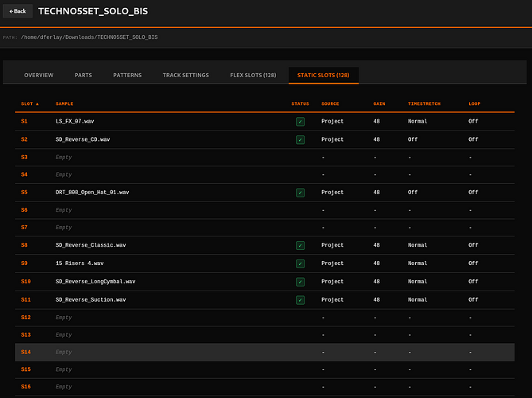Click Empty sample in S3 row
532x398 pixels.
click(64, 158)
